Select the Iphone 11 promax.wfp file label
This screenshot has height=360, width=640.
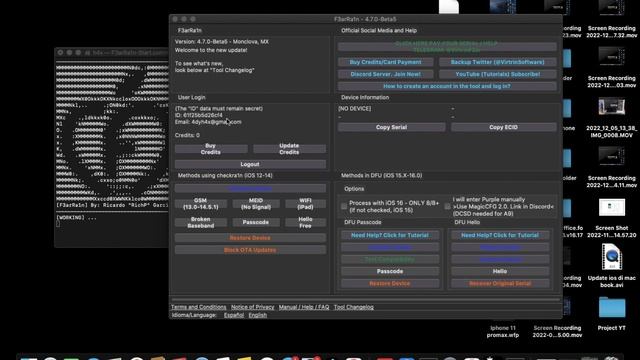point(503,331)
